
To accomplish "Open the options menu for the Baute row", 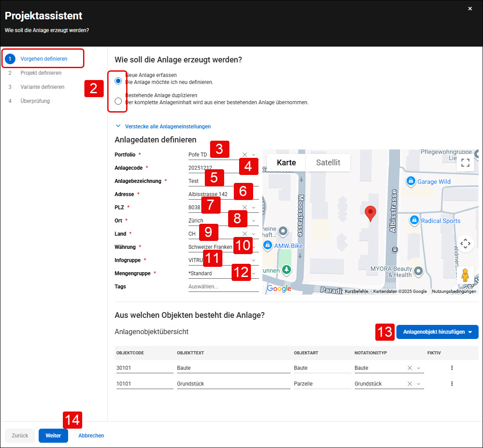I will tap(452, 368).
